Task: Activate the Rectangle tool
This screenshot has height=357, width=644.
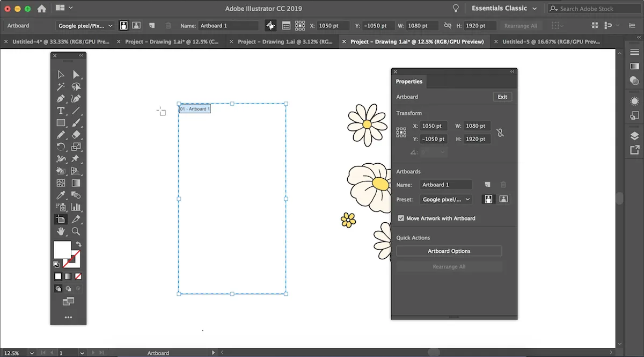Action: click(x=61, y=123)
